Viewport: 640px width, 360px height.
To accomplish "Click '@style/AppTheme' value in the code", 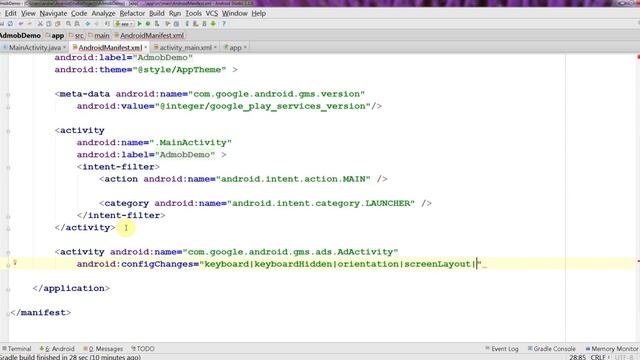I will (179, 69).
